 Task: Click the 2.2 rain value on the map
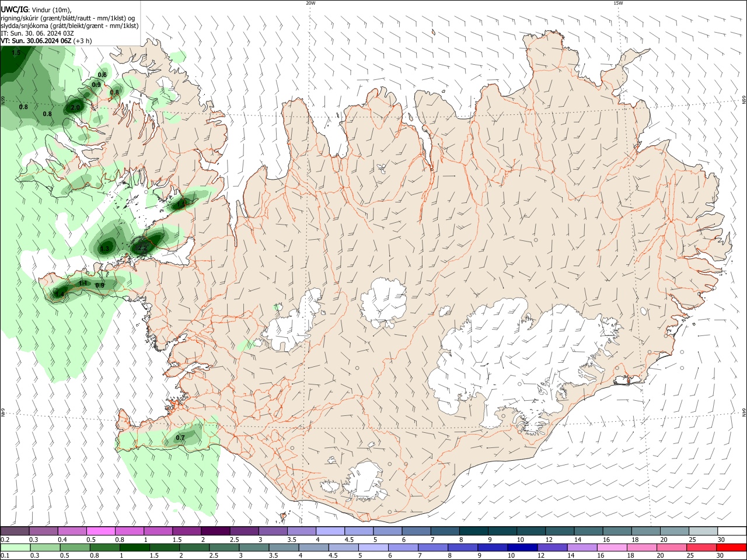coord(142,249)
